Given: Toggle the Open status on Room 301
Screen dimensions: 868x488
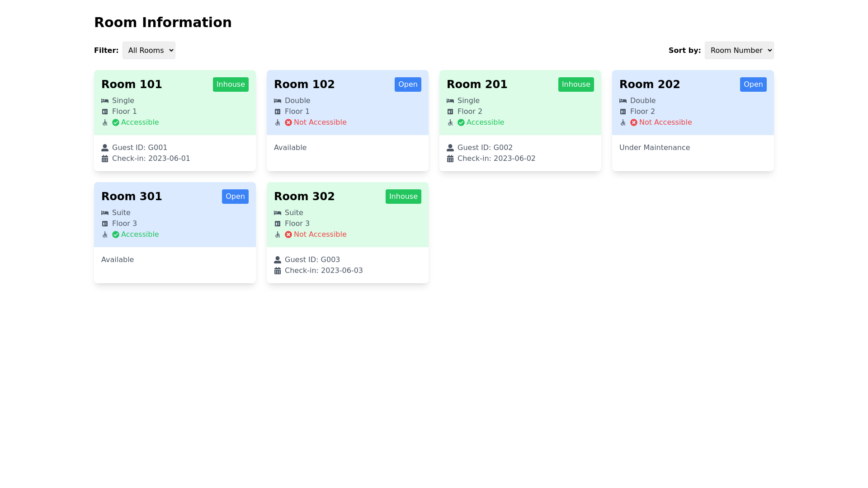Looking at the screenshot, I should 235,196.
